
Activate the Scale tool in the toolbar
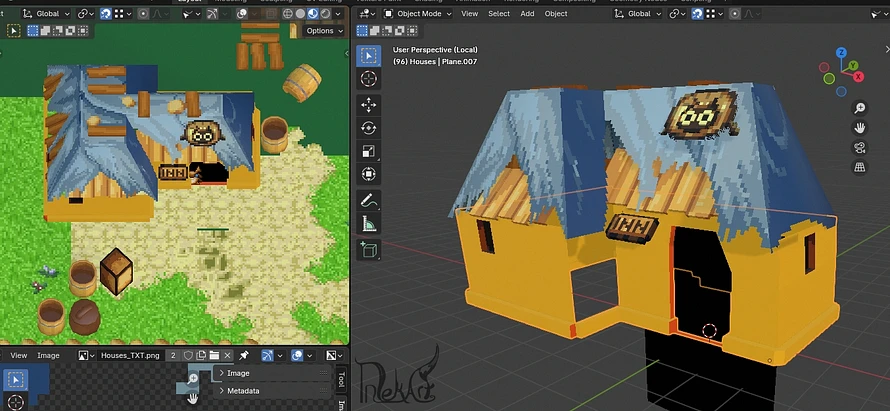[x=368, y=151]
